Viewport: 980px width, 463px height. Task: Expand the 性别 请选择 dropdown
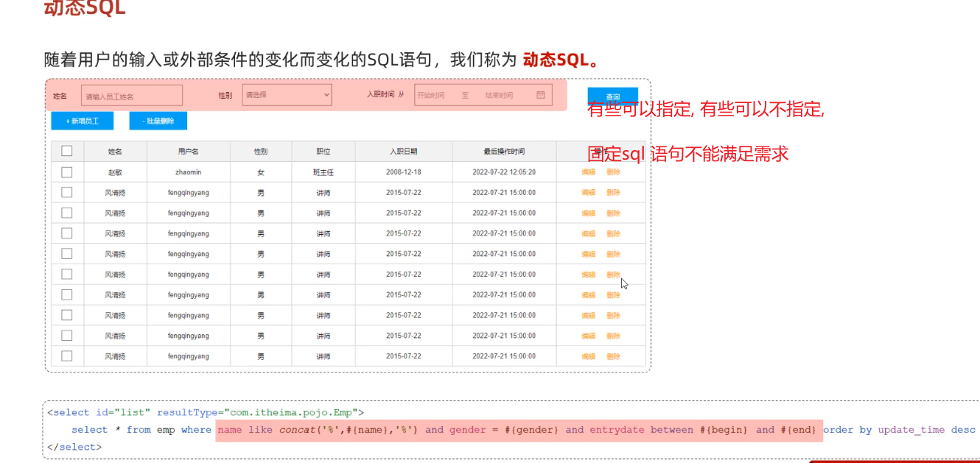287,95
